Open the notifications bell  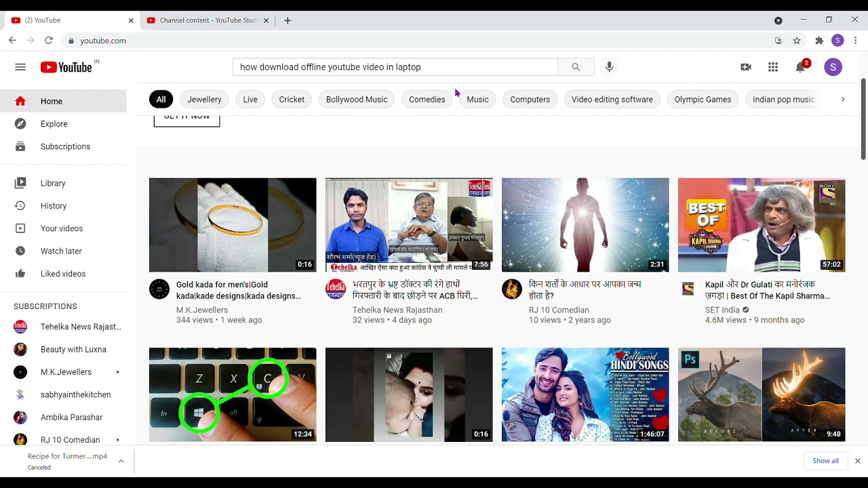[x=801, y=67]
